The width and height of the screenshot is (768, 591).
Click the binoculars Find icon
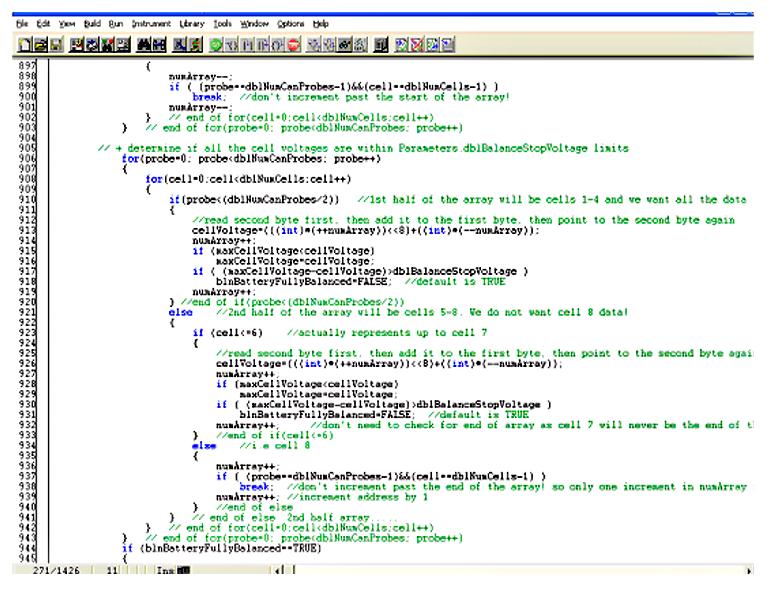tap(144, 45)
